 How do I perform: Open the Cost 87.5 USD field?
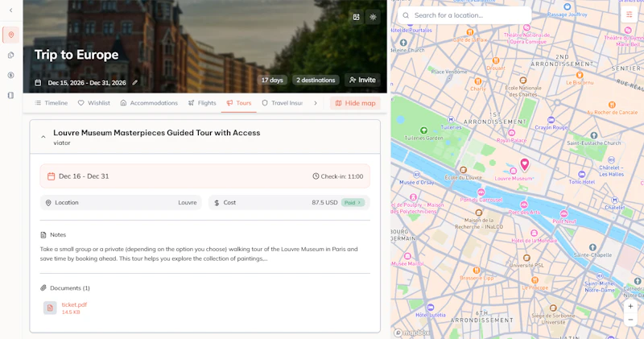(289, 203)
